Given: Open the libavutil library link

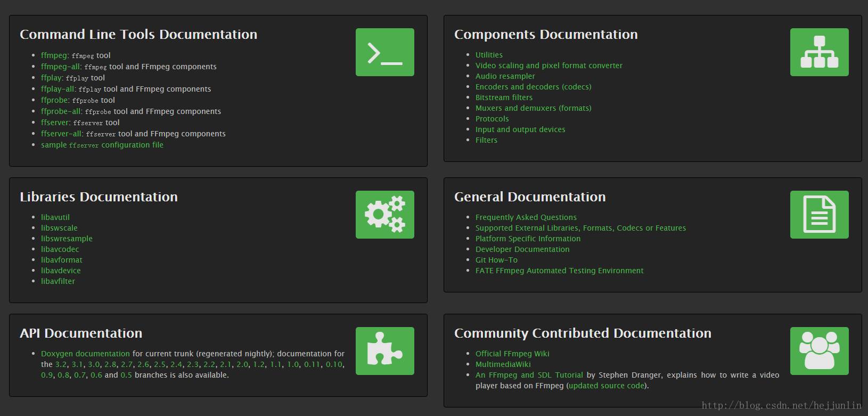Looking at the screenshot, I should pos(55,217).
